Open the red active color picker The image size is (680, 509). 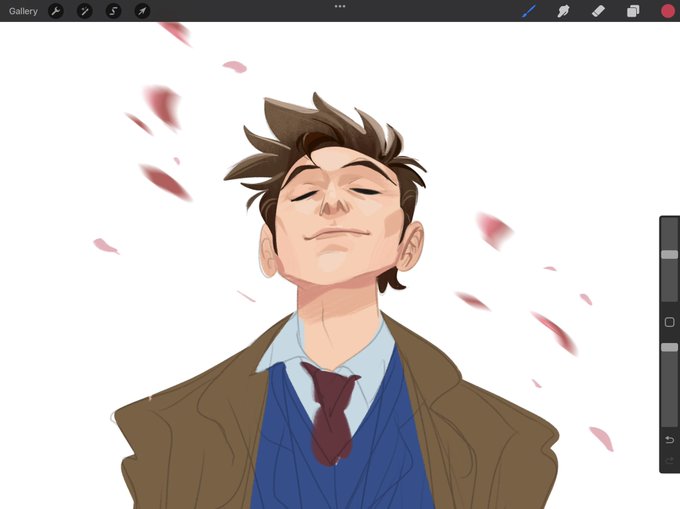point(668,11)
